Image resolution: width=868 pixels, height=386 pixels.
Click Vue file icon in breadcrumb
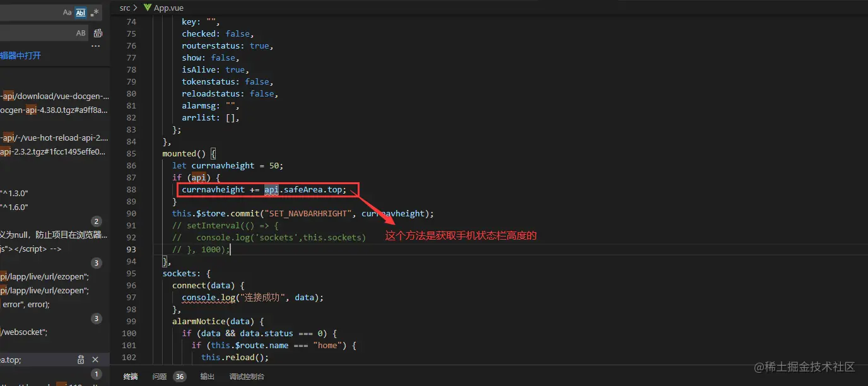pos(148,8)
